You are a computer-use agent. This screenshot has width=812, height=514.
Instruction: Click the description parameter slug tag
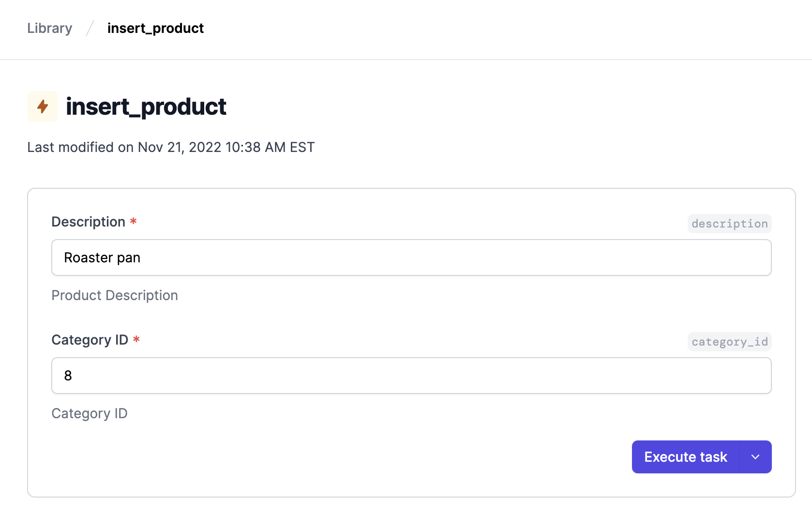click(x=729, y=224)
